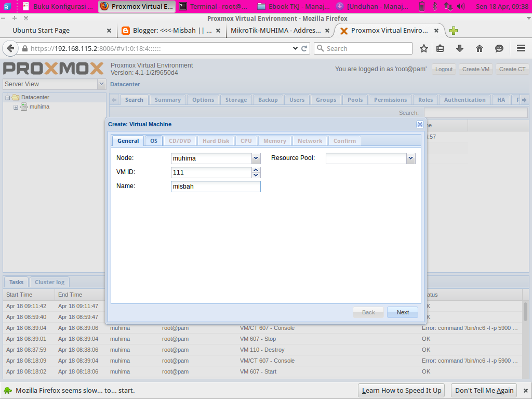Sort by the Start Time column header
Viewport: 532px width, 399px height.
(x=29, y=295)
